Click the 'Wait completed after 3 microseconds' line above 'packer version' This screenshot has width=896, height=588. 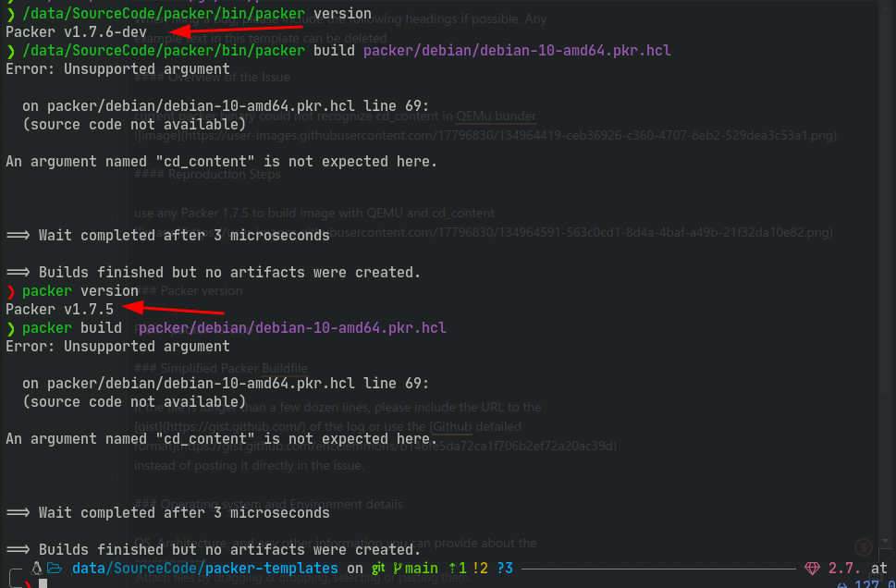tap(167, 236)
